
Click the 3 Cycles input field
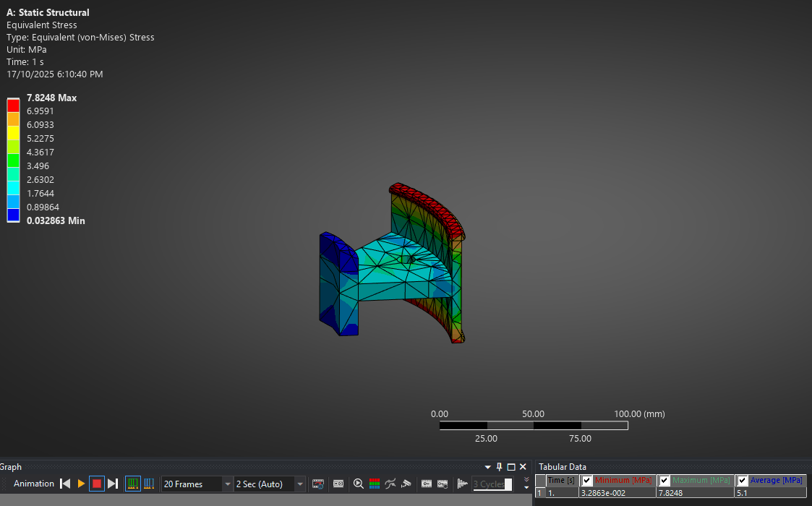point(492,484)
